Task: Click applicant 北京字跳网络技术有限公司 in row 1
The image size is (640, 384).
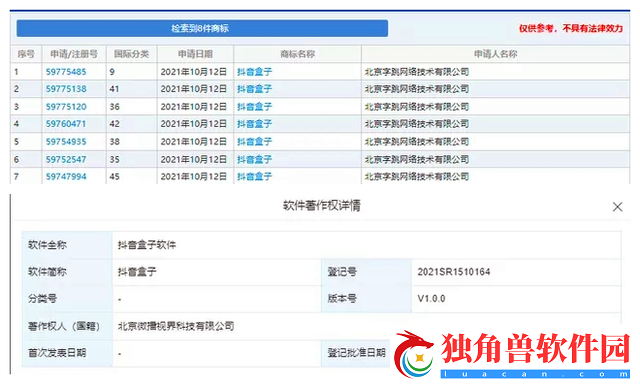Action: pos(417,72)
